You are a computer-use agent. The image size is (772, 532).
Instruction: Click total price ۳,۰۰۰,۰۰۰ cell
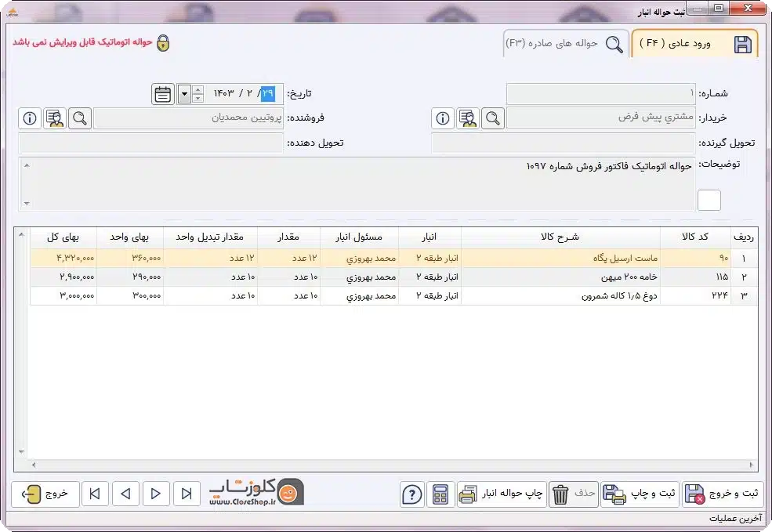point(63,296)
